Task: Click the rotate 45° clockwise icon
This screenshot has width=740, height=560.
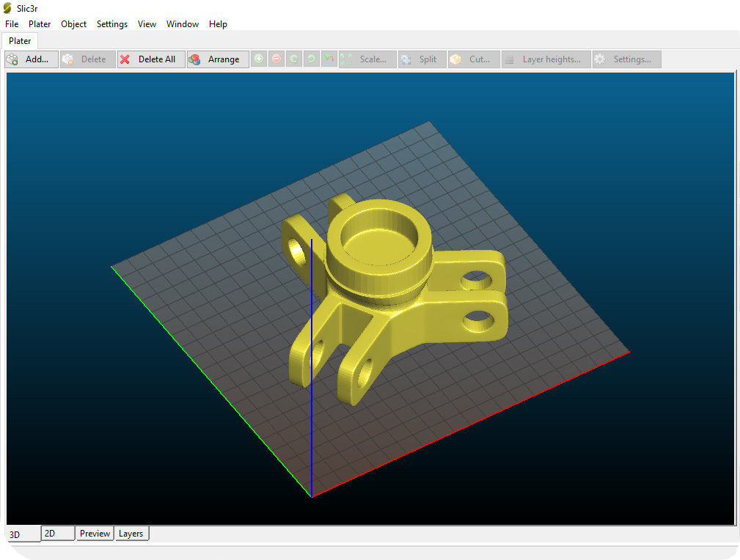Action: pyautogui.click(x=312, y=59)
